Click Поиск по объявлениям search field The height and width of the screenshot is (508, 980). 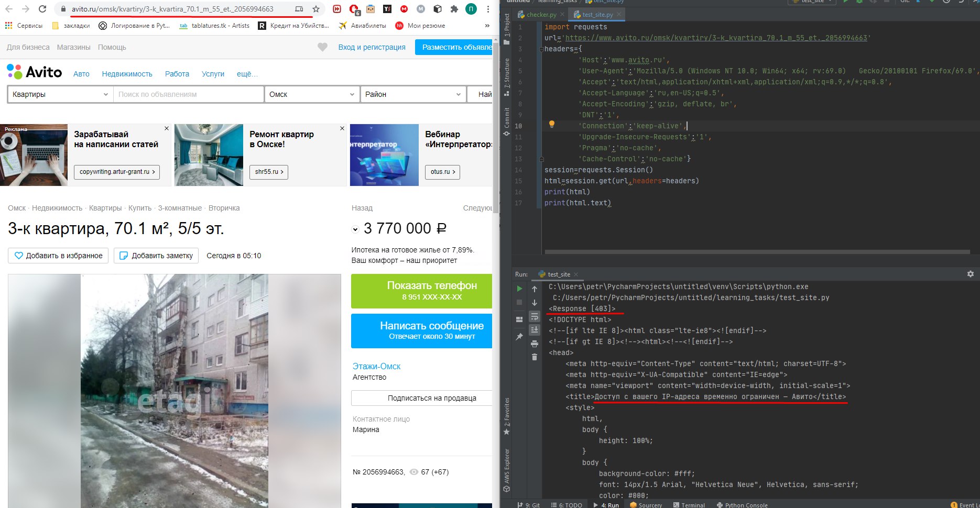[x=189, y=94]
